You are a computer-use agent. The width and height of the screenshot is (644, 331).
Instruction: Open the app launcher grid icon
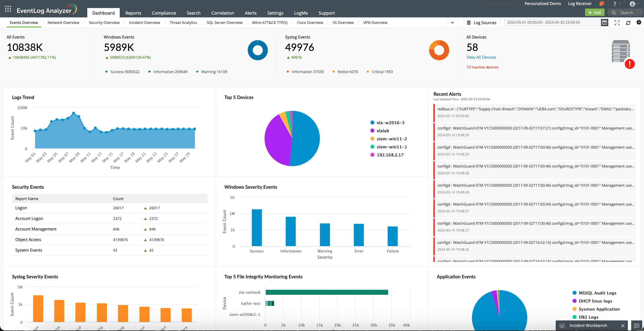8,9
